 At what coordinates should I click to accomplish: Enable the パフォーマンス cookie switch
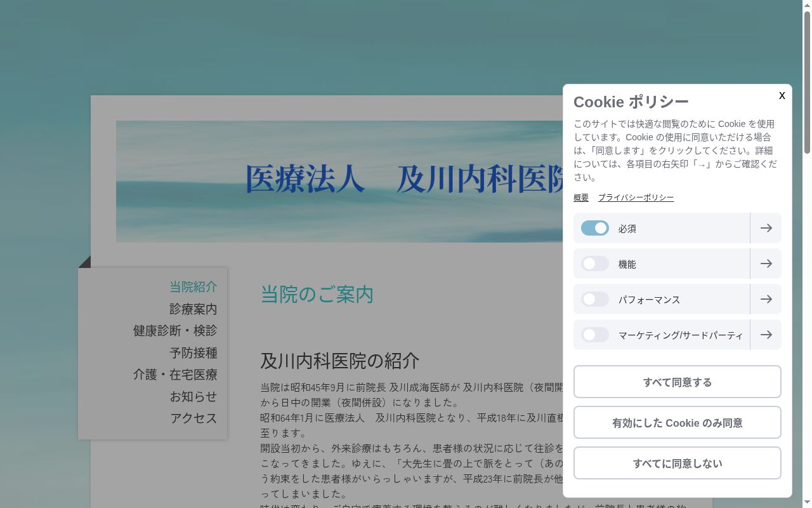(595, 299)
